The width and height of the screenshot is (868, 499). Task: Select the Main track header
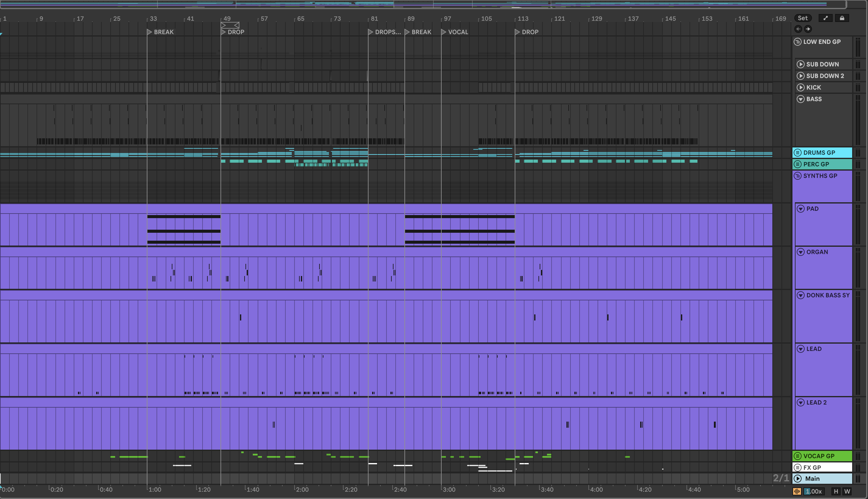(822, 479)
